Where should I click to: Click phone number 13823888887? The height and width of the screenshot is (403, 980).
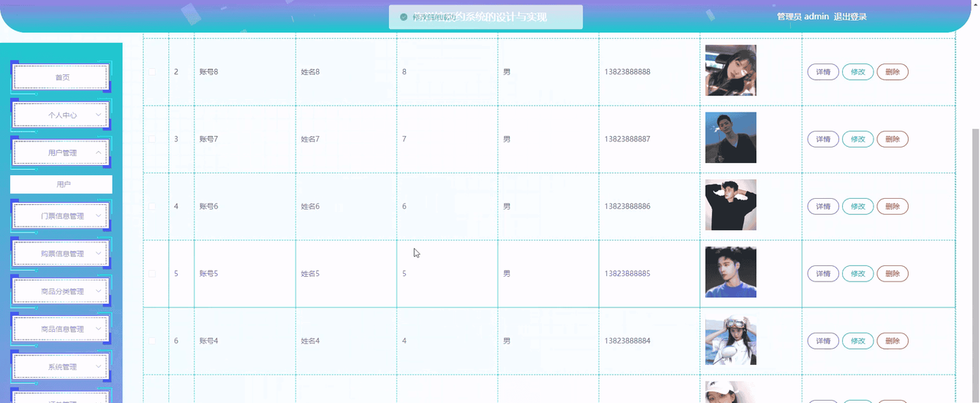627,139
